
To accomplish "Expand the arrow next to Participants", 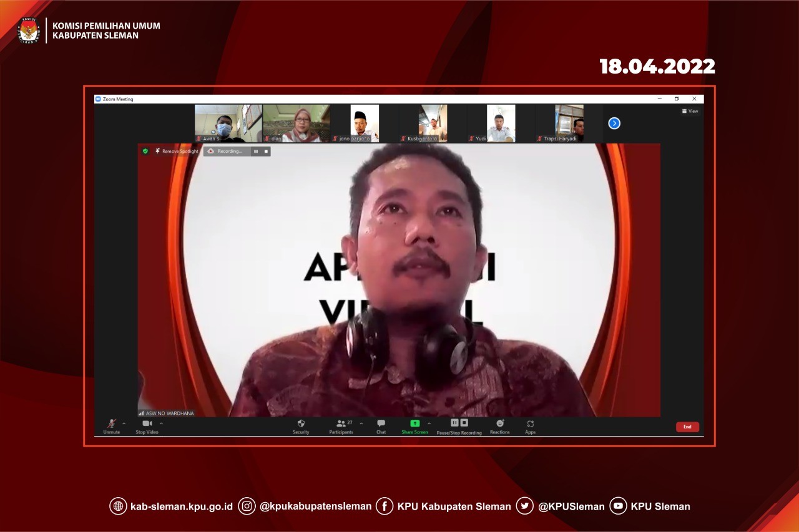I will pyautogui.click(x=361, y=423).
